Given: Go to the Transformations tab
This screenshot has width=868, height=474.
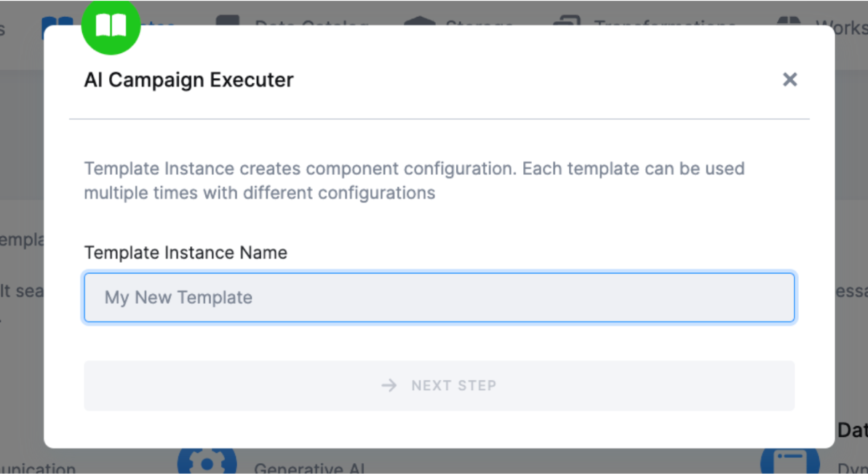Looking at the screenshot, I should tap(664, 22).
